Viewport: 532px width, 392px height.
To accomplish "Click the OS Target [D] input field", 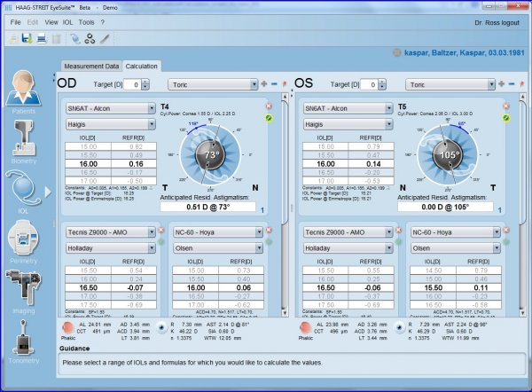I will pyautogui.click(x=369, y=84).
